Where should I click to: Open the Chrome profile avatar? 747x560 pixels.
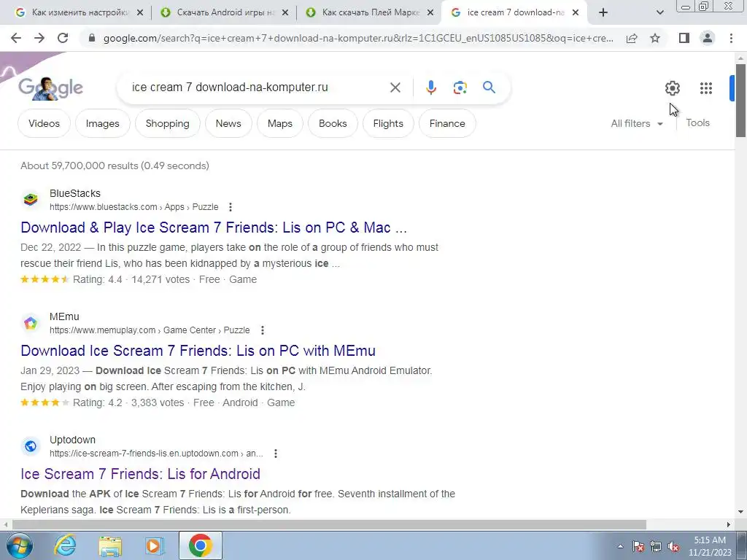click(708, 38)
